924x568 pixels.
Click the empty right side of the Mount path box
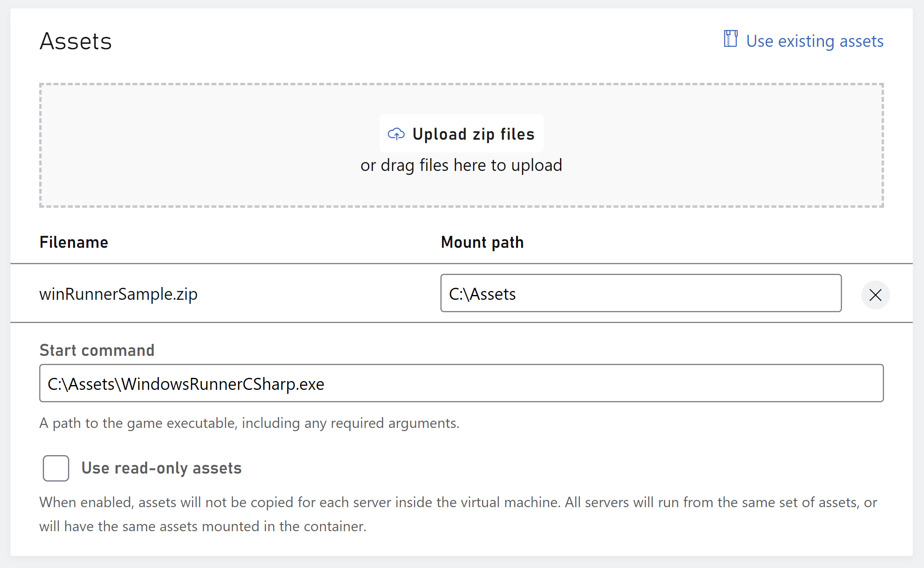click(760, 293)
